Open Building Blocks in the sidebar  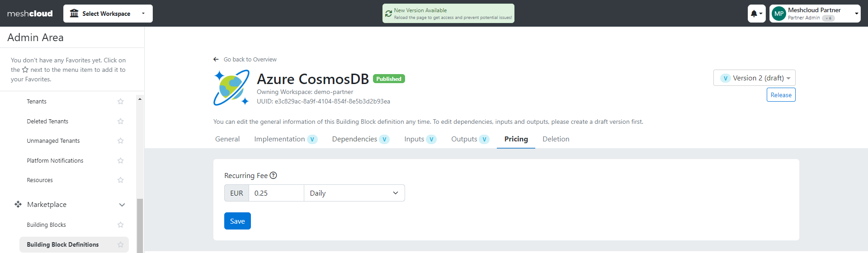click(x=47, y=225)
